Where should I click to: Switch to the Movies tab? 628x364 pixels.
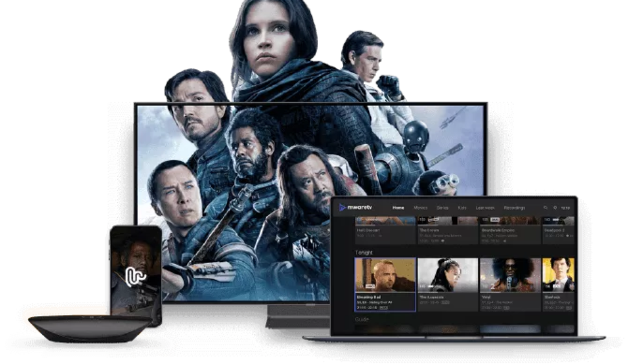(421, 208)
